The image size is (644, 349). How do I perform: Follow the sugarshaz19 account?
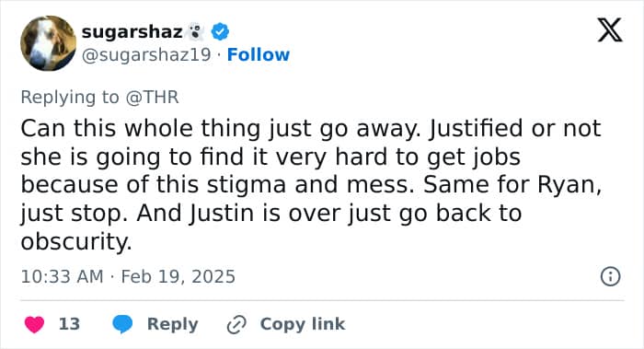point(259,54)
